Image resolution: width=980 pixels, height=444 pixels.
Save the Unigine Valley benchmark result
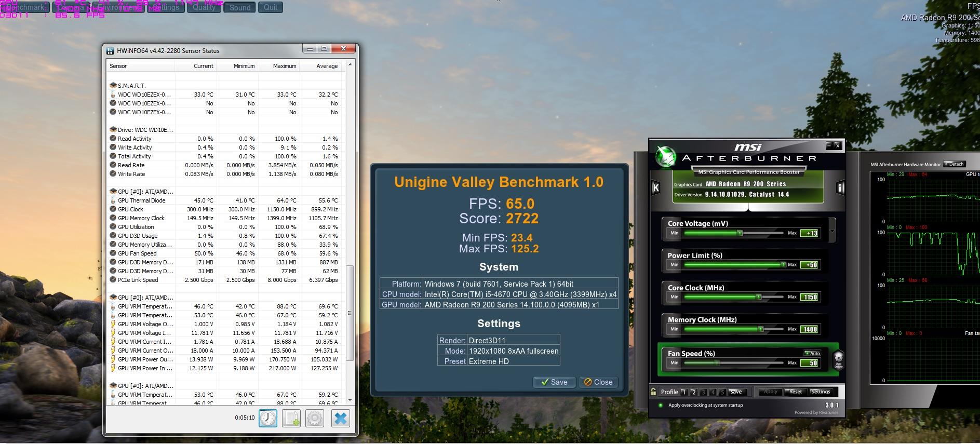(x=554, y=382)
